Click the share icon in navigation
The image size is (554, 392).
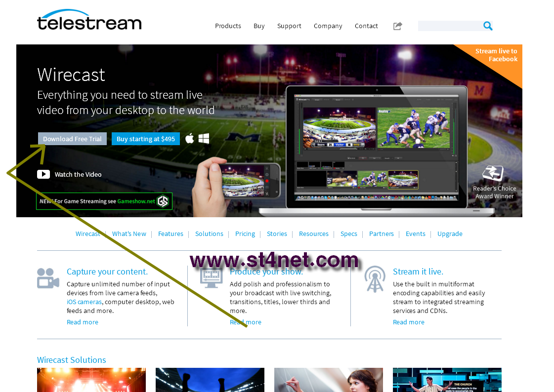coord(397,26)
